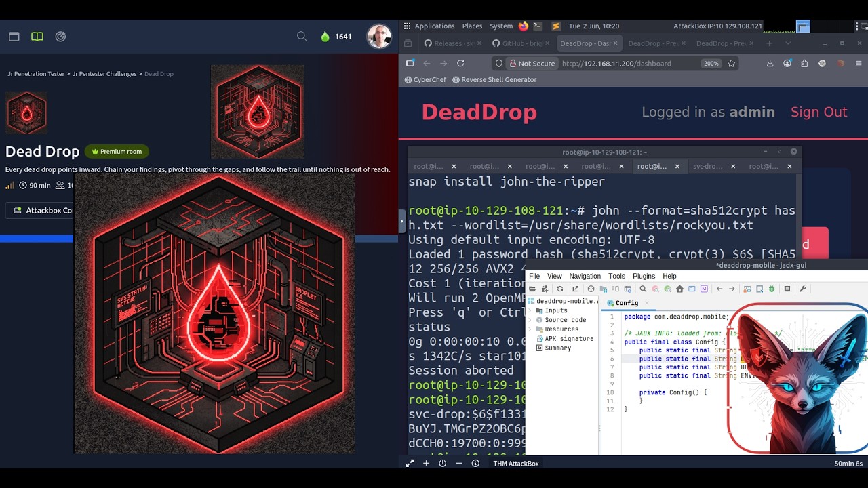Click Firefox account profile icon
The height and width of the screenshot is (488, 868).
(x=787, y=63)
